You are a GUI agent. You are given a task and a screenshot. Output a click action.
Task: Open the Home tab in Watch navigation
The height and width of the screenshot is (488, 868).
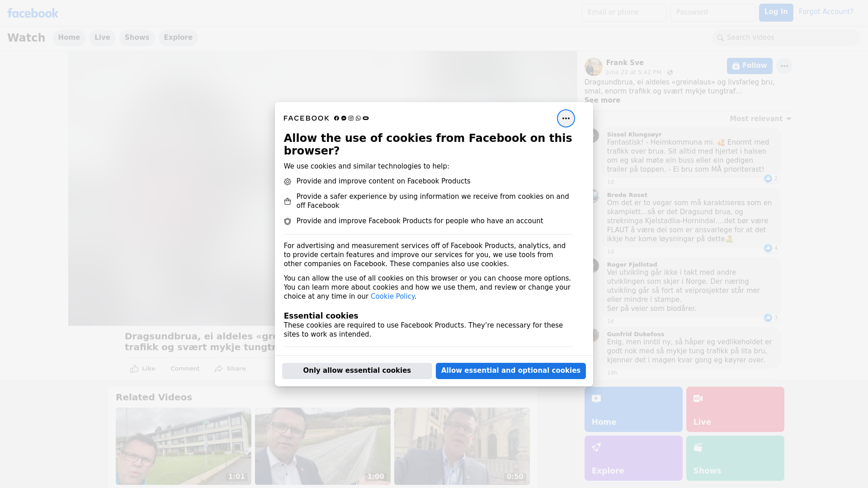[69, 38]
